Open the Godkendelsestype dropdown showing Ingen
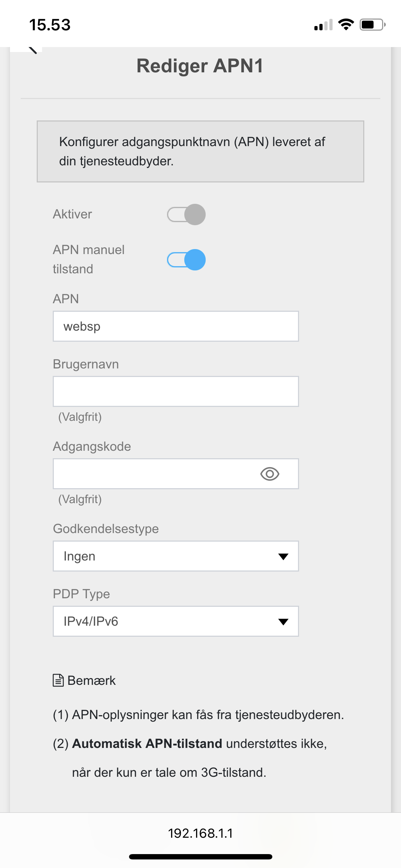The image size is (401, 868). coord(175,556)
